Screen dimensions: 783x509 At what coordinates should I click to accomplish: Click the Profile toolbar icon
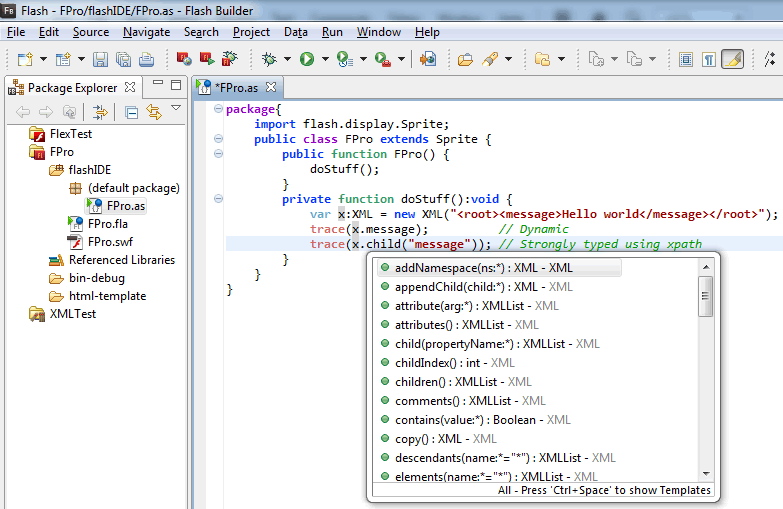(x=345, y=59)
